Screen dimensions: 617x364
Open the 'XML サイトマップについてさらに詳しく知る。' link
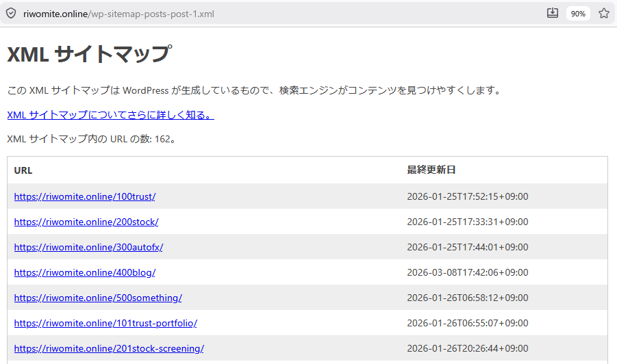[x=110, y=115]
